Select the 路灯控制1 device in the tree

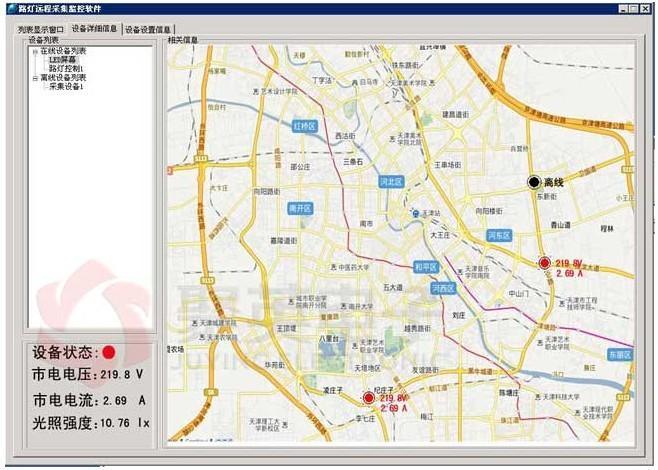pos(66,68)
